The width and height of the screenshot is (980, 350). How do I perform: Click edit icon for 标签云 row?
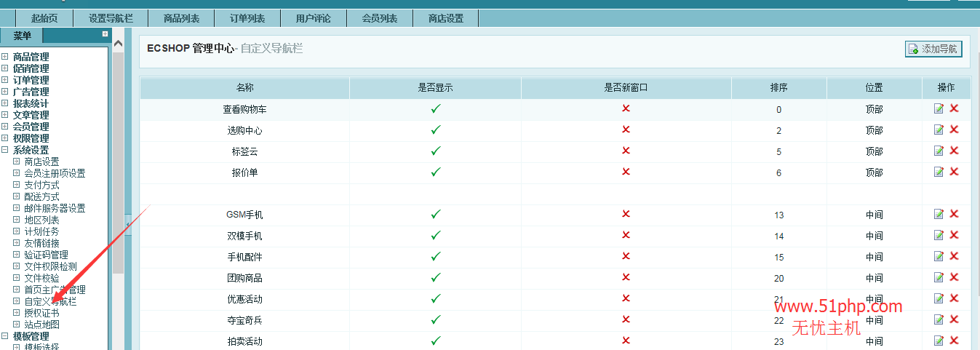939,151
